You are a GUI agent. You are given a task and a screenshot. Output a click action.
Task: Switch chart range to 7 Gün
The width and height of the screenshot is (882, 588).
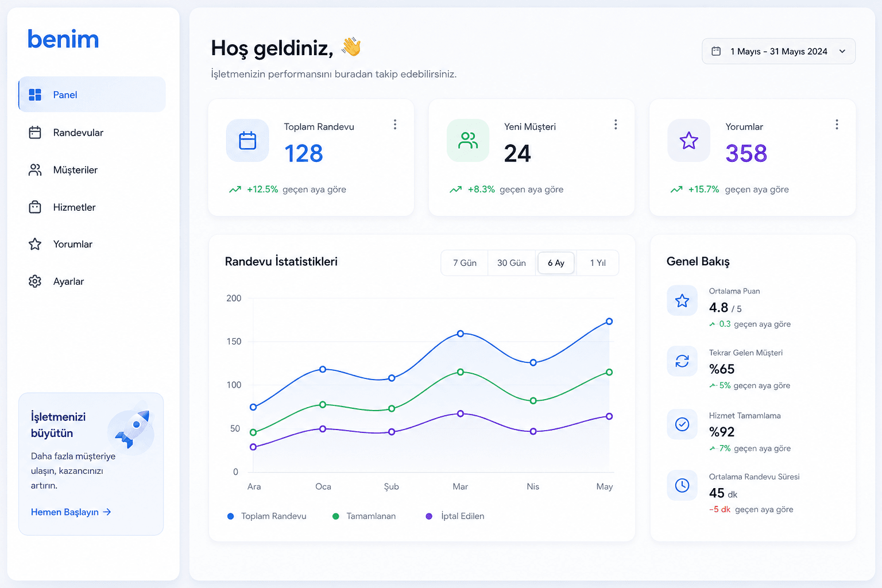point(465,263)
